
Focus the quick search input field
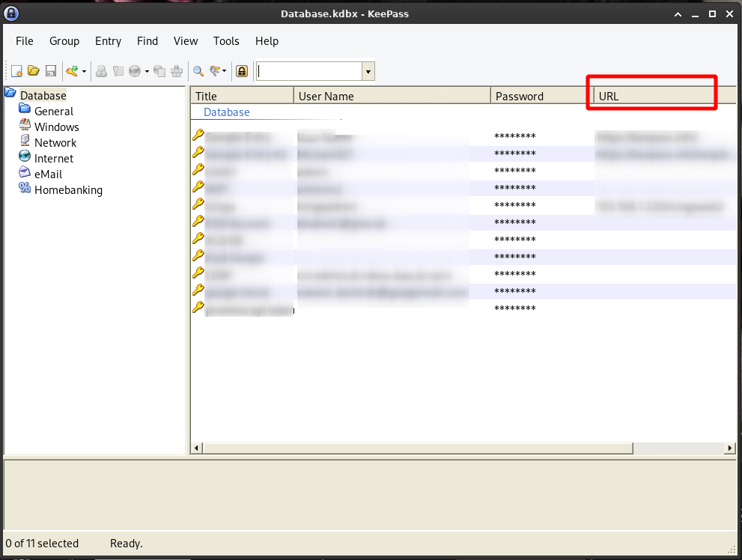click(309, 71)
